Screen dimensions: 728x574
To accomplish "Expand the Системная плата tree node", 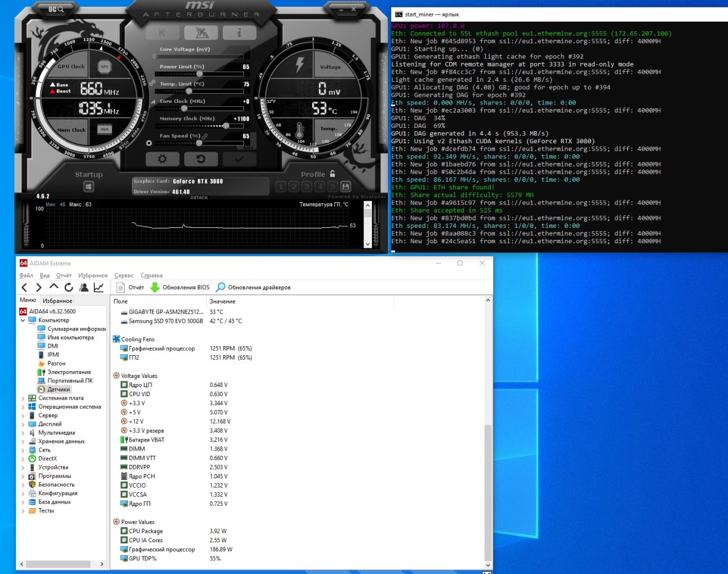I will pyautogui.click(x=23, y=398).
